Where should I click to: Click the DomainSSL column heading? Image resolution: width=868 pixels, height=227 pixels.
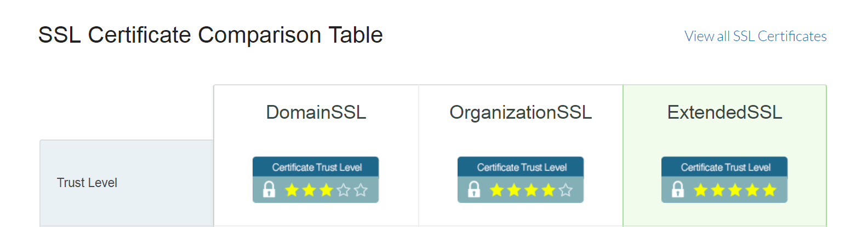316,112
